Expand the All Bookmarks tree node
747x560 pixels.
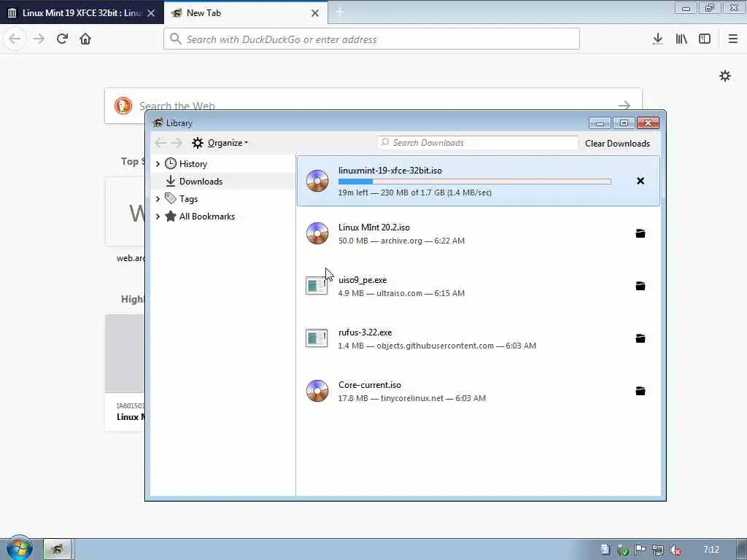point(158,216)
